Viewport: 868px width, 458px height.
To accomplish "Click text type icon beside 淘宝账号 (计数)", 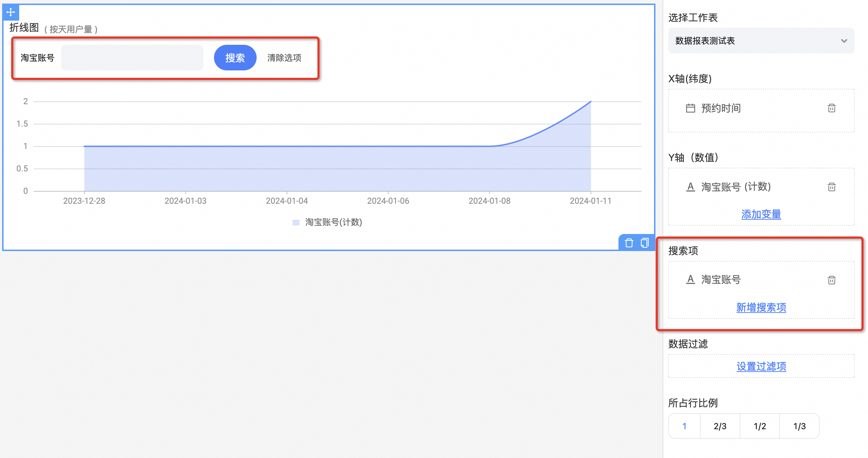I will click(x=690, y=187).
